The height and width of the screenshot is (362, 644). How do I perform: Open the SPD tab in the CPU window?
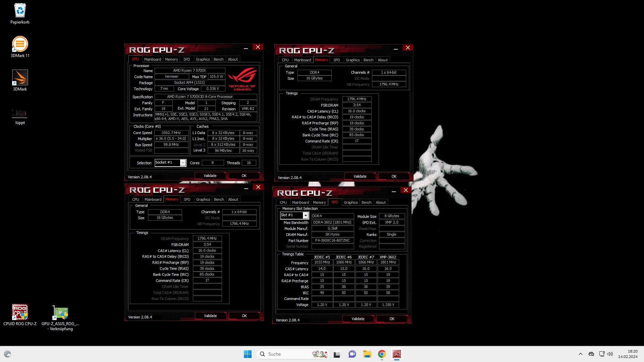[x=187, y=59]
